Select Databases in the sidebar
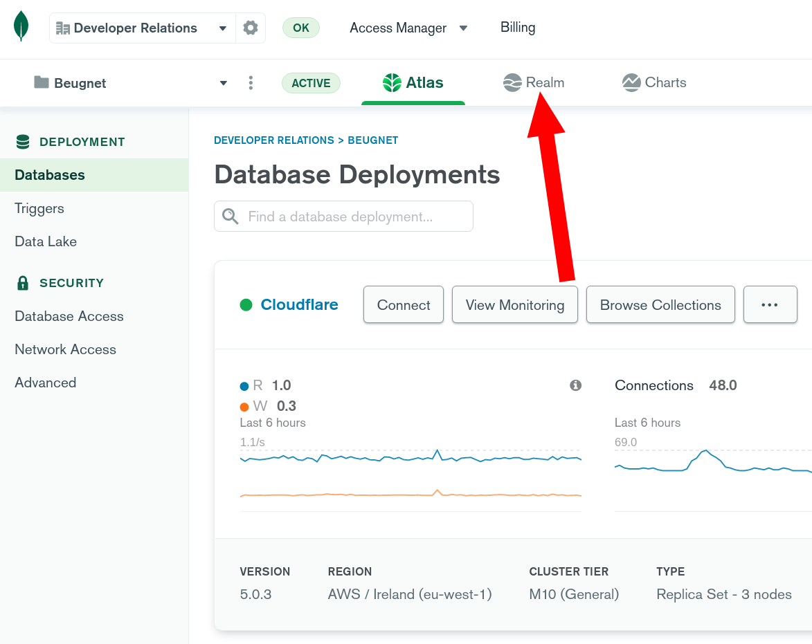 pos(94,175)
